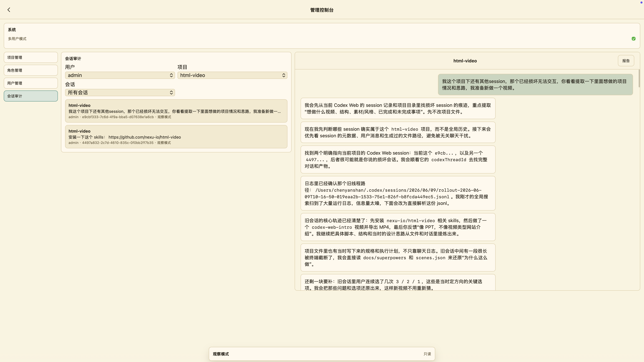Click session ID text 4497a832-2c7d-4610-835c-0f0bb2ff7b35
Viewport: 644px width, 362px height.
point(118,143)
